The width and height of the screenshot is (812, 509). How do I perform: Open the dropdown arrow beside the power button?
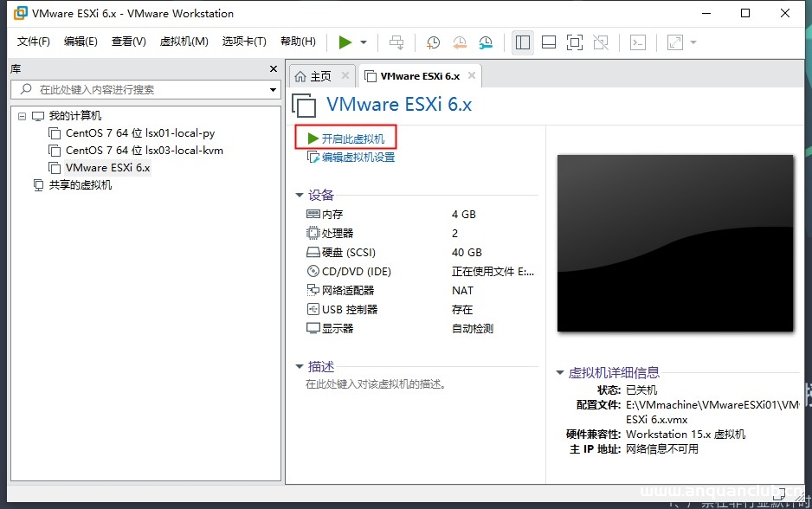(361, 42)
